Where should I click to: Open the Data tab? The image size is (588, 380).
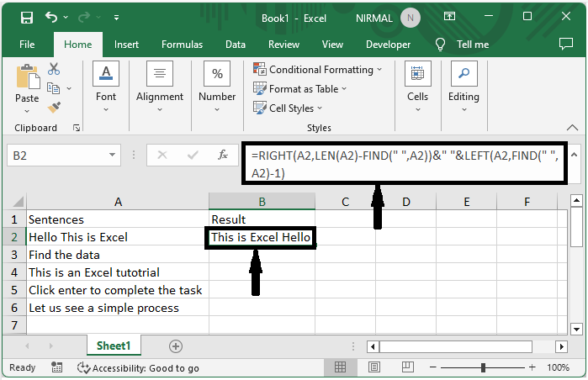tap(236, 45)
